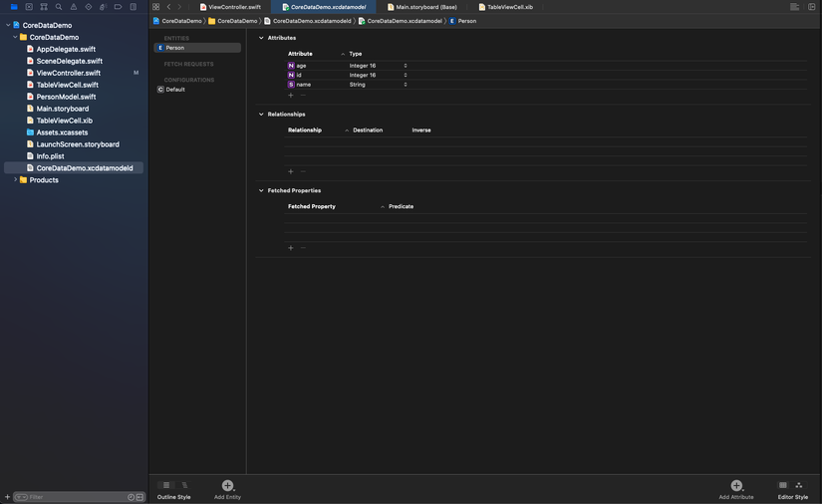Collapse the CoreDataDemo folder group
The width and height of the screenshot is (822, 504).
click(x=15, y=37)
